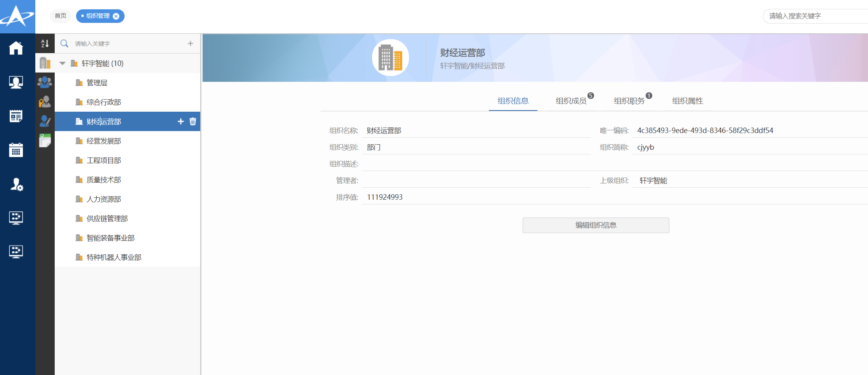This screenshot has width=868, height=375.
Task: Select the user key permission icon in sidebar
Action: [x=45, y=102]
